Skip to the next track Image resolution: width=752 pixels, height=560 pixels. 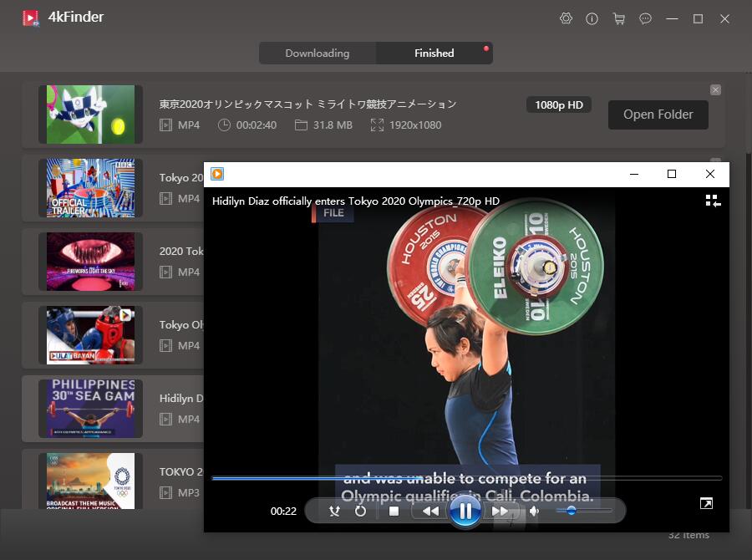coord(500,511)
